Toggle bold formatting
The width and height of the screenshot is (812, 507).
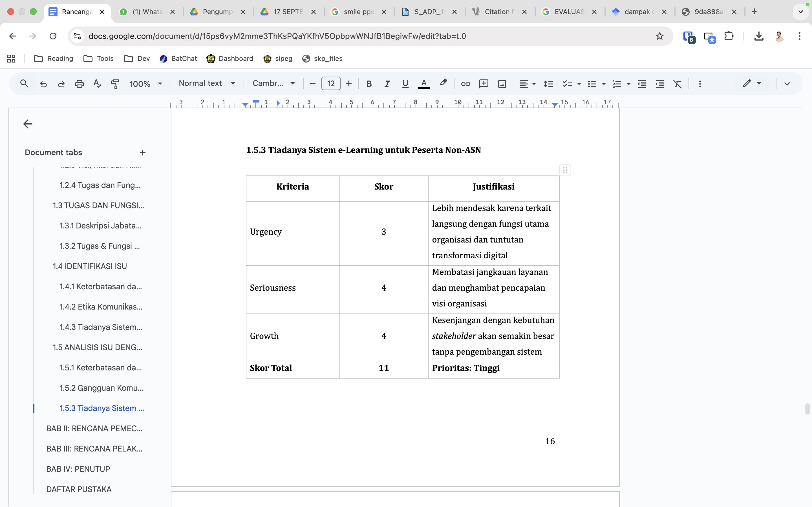(x=369, y=83)
